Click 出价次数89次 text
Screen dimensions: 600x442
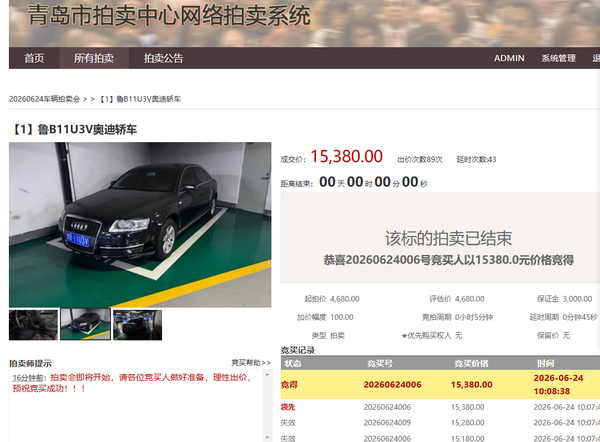(420, 160)
